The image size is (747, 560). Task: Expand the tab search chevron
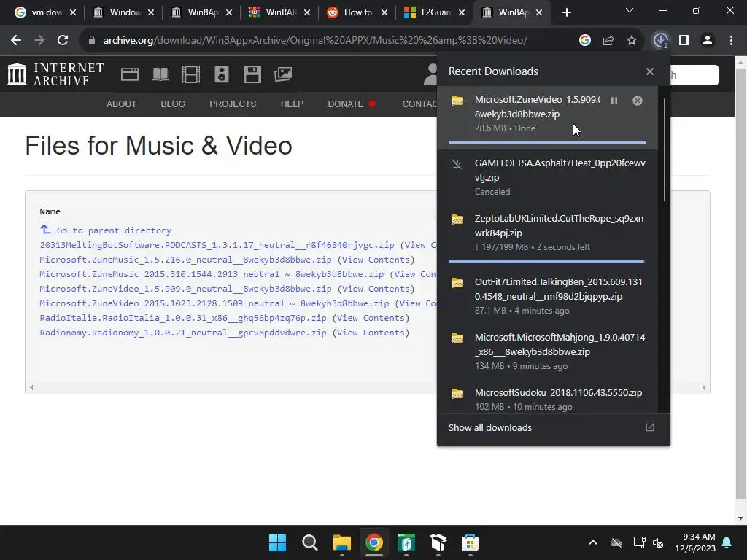(x=630, y=10)
